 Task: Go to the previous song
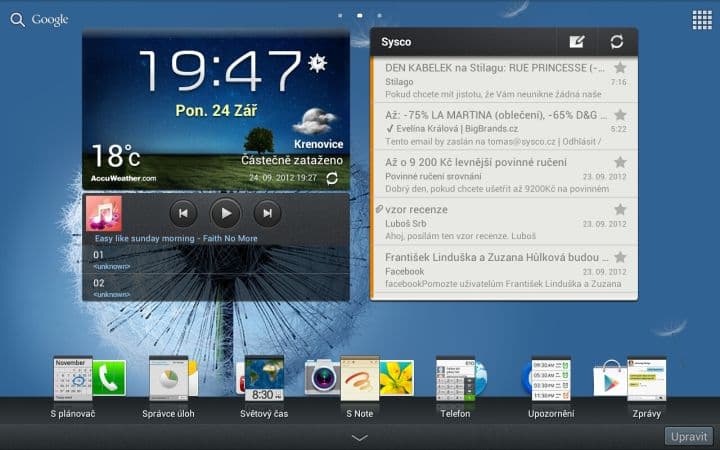coord(183,212)
